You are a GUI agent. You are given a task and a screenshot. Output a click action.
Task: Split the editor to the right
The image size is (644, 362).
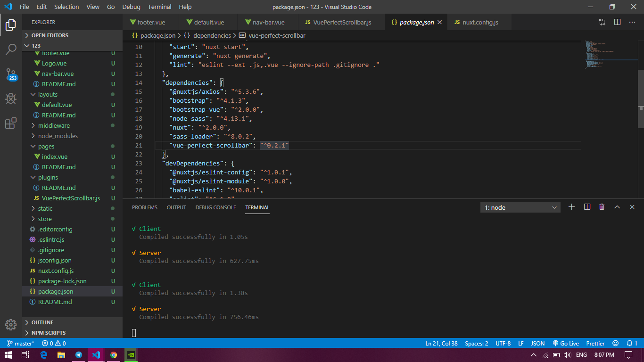click(617, 22)
